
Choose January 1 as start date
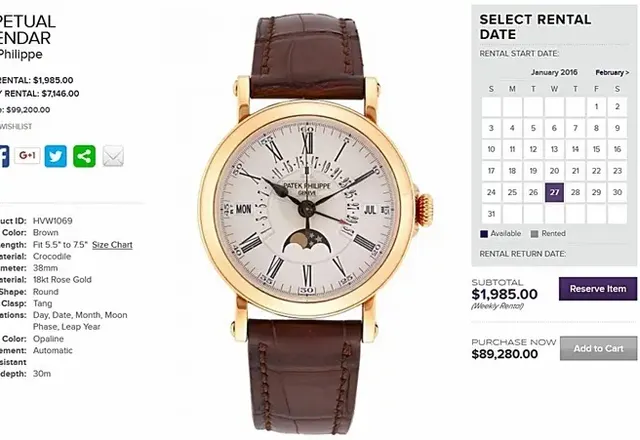point(596,107)
